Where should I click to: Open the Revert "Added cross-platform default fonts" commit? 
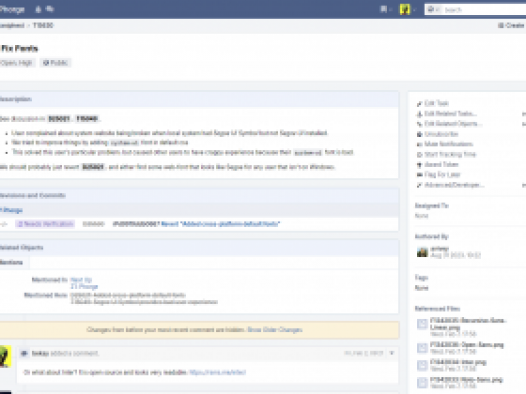click(x=220, y=224)
